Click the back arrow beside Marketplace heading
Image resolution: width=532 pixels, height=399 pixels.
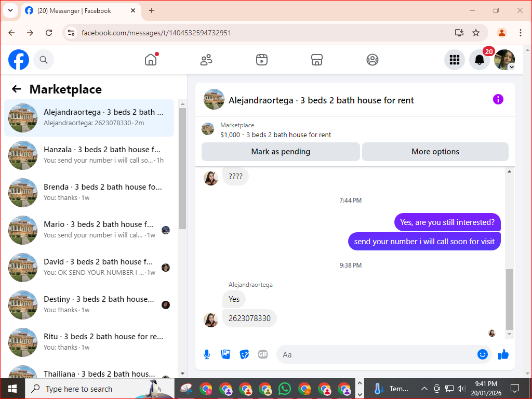click(17, 89)
